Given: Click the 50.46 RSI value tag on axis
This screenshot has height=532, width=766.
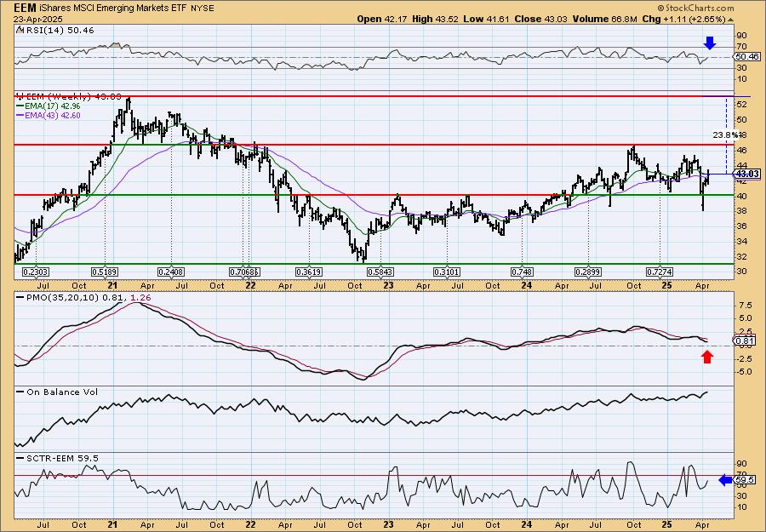Looking at the screenshot, I should click(747, 57).
